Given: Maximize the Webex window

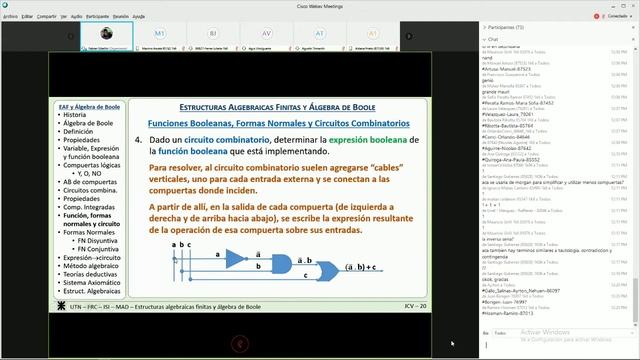Looking at the screenshot, I should tap(623, 6).
